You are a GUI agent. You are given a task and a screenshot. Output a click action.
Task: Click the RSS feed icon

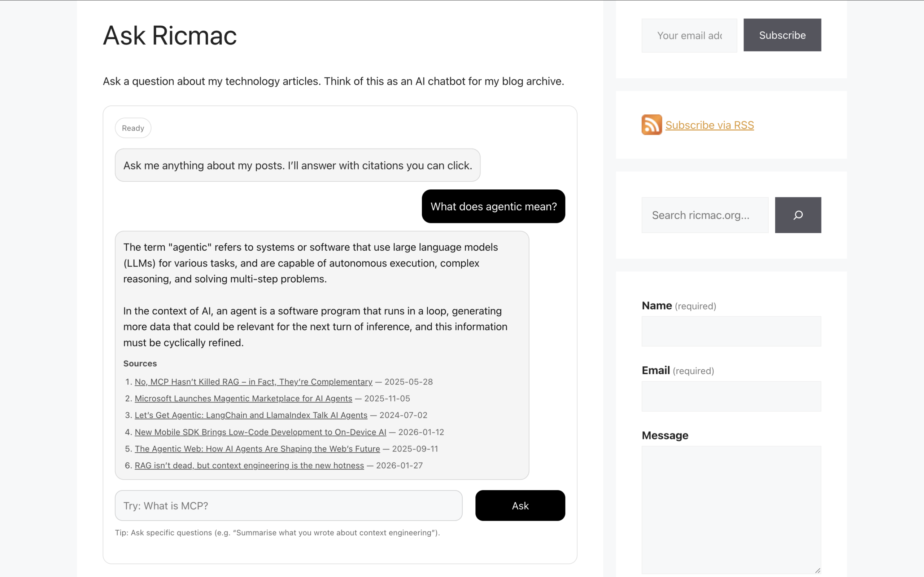click(x=652, y=124)
